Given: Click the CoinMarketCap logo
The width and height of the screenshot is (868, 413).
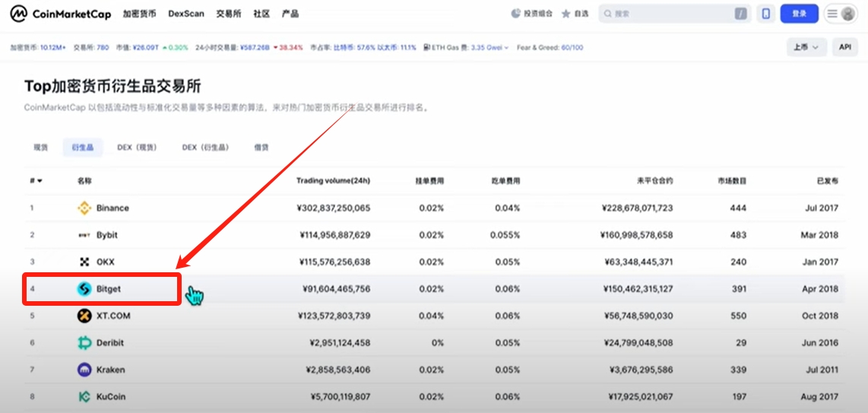Looking at the screenshot, I should (60, 14).
